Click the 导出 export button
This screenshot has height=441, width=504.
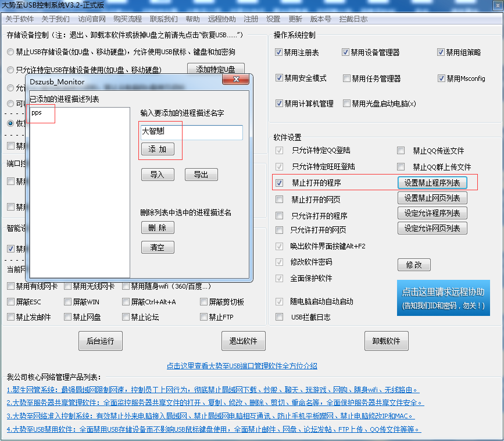click(x=201, y=175)
